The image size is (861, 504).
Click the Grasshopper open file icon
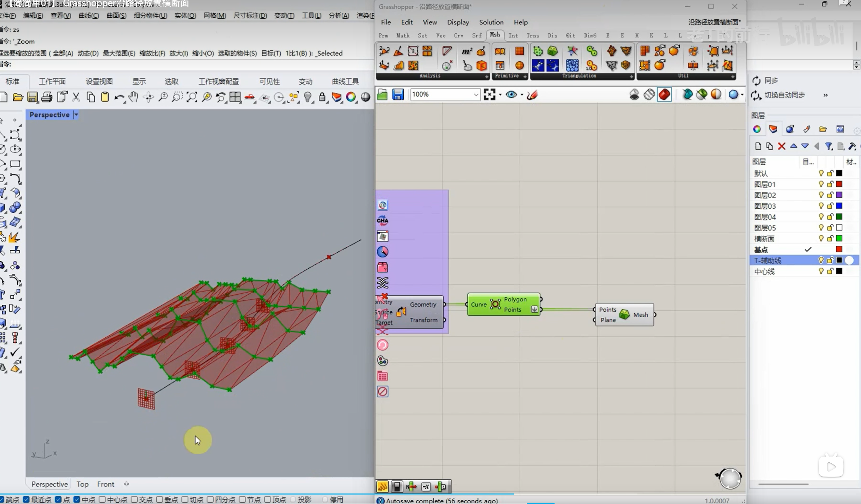click(382, 94)
